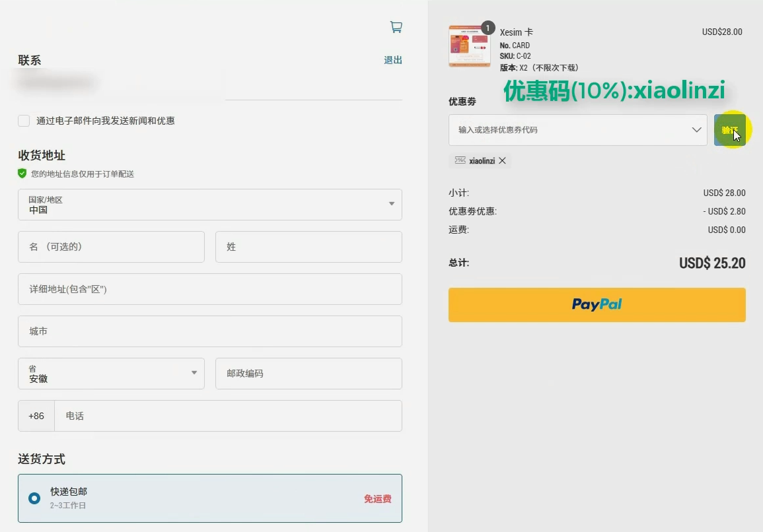Screen dimensions: 763x532
Task: Click the +86 country code prefix
Action: point(36,416)
